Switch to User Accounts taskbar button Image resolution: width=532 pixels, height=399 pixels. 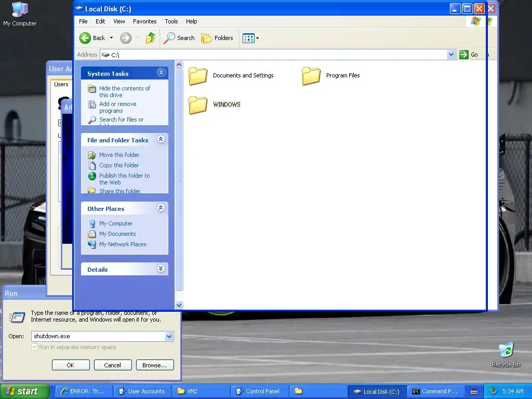pos(142,391)
